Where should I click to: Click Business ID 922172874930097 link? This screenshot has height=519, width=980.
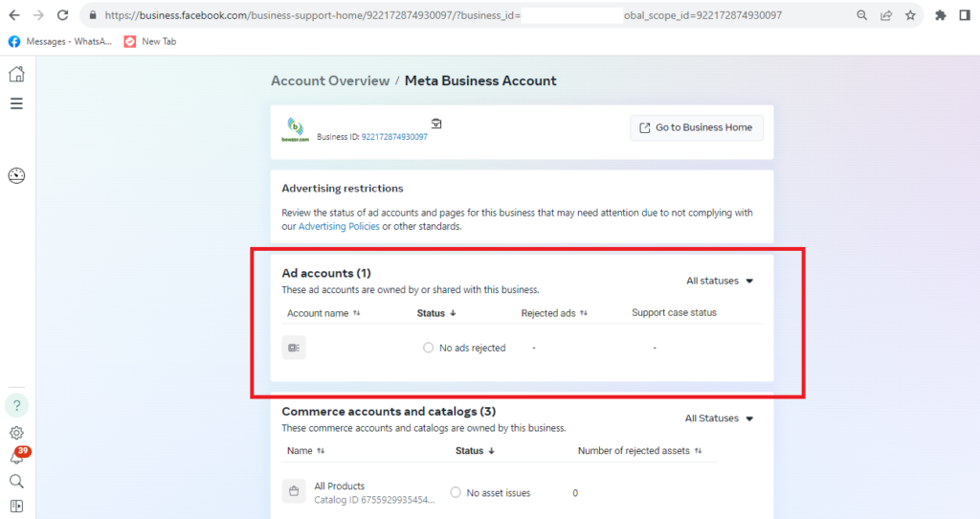pyautogui.click(x=394, y=136)
